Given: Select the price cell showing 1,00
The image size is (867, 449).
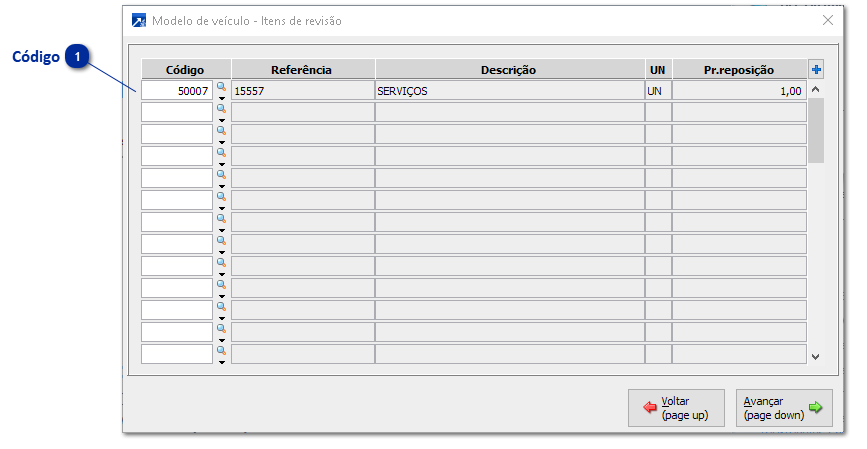Looking at the screenshot, I should pyautogui.click(x=739, y=91).
